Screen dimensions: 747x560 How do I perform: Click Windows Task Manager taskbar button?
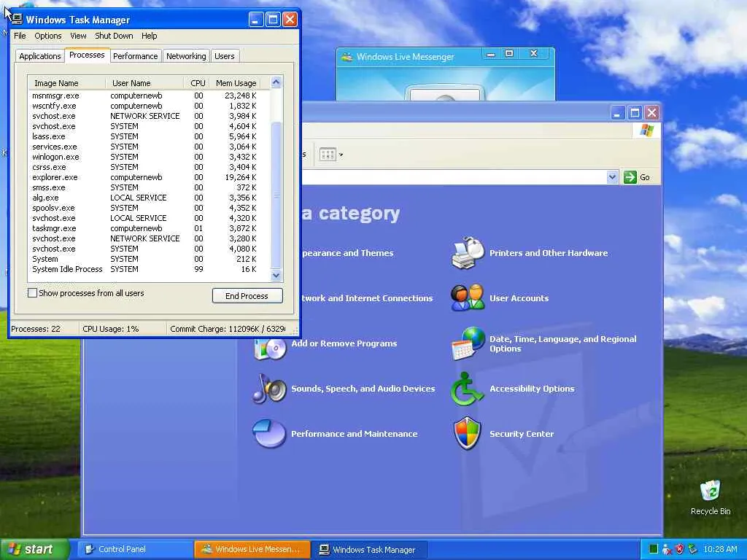point(368,550)
